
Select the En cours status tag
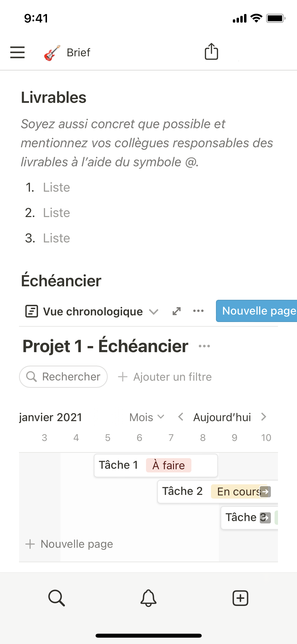pyautogui.click(x=238, y=491)
